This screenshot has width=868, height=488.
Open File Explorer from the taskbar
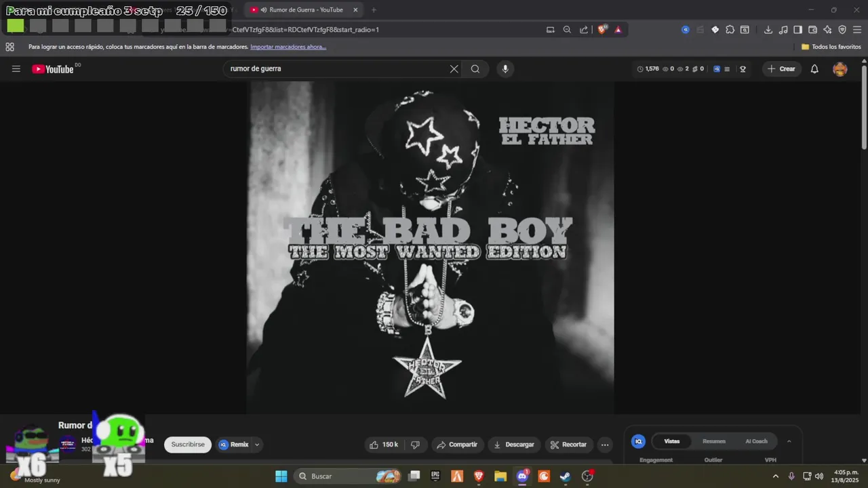tap(500, 476)
